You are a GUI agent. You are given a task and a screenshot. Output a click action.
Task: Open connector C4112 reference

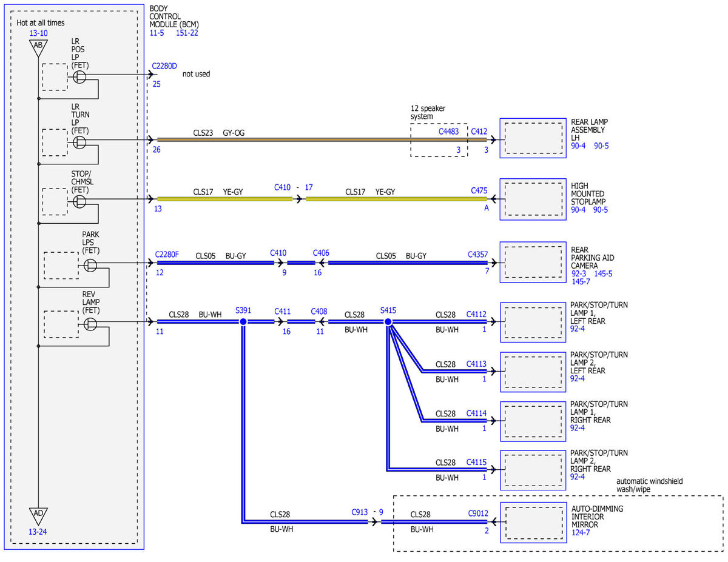click(476, 314)
